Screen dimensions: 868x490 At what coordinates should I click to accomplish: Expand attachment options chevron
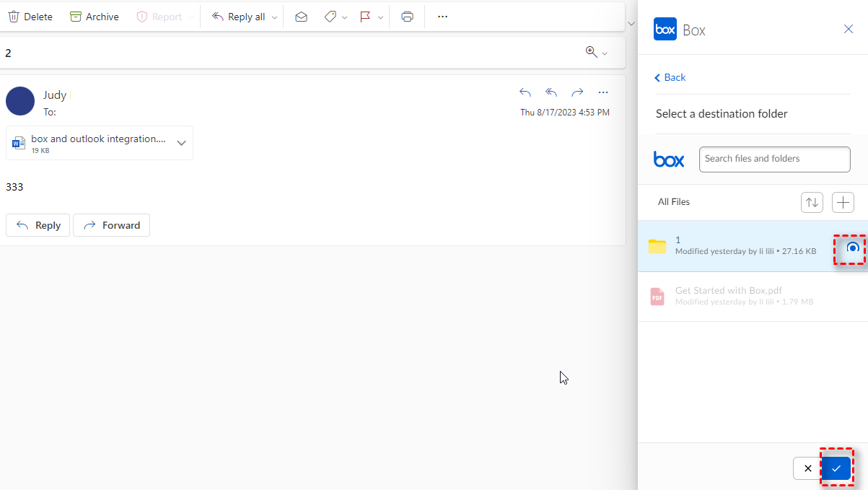(182, 143)
